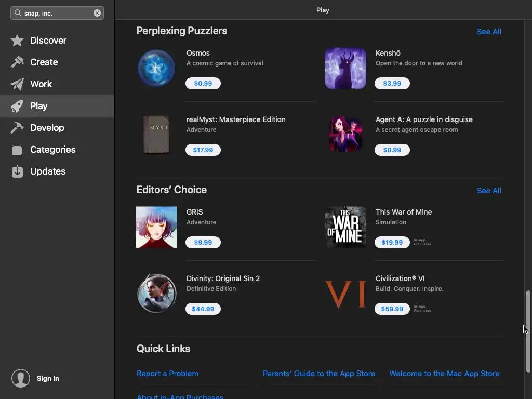Click the Discover star icon

click(17, 41)
